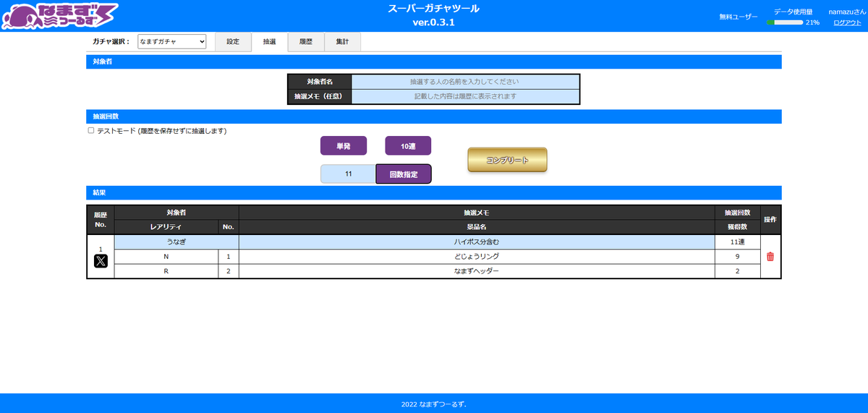Enable test mode checkbox
This screenshot has width=868, height=413.
(91, 131)
